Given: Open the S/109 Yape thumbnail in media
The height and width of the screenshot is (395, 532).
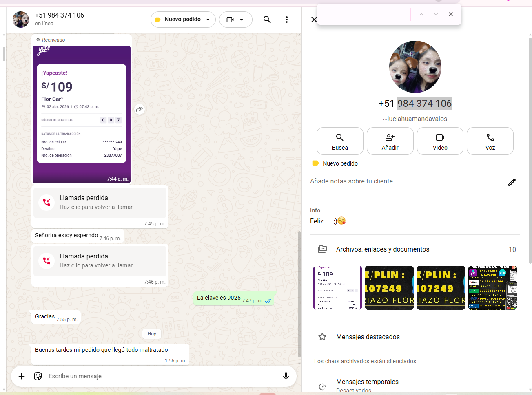Looking at the screenshot, I should click(x=337, y=288).
